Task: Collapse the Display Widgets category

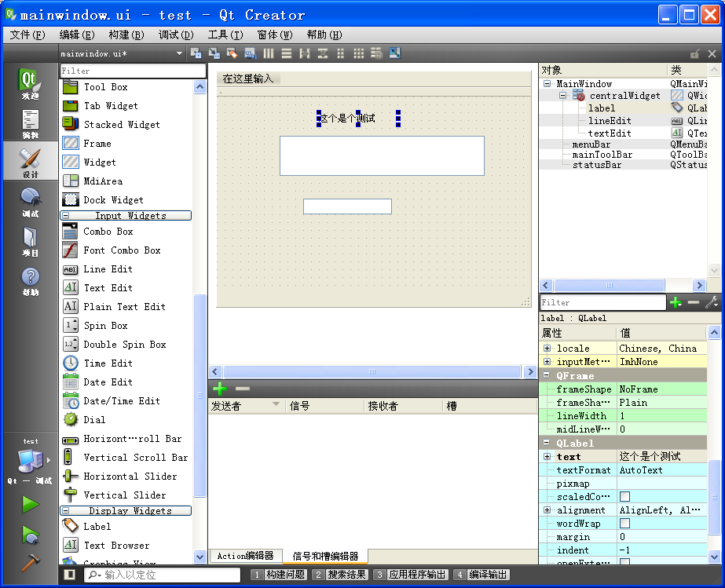Action: point(66,511)
